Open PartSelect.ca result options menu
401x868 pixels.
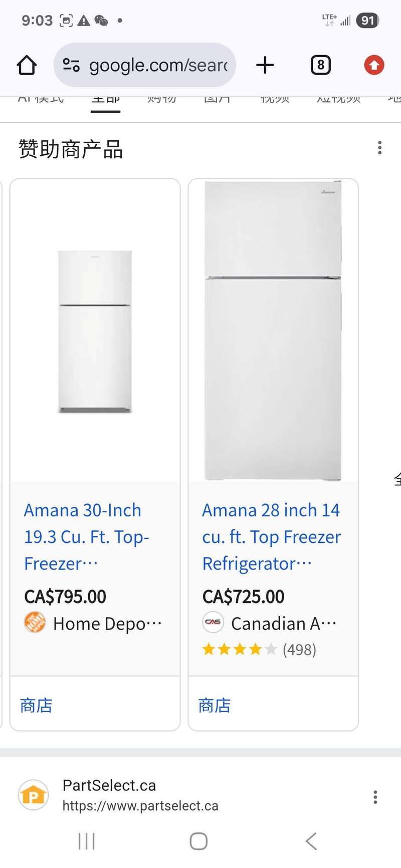[375, 797]
